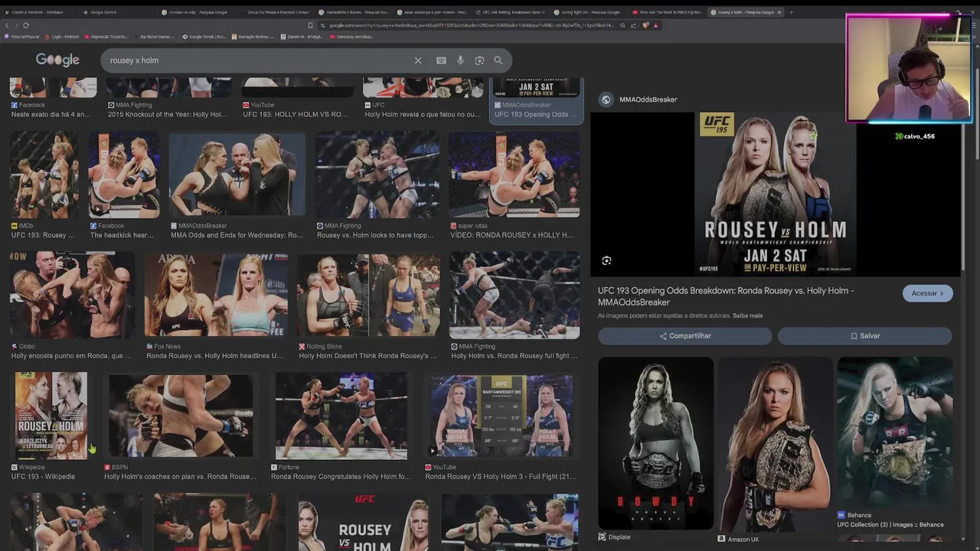980x551 pixels.
Task: Click the MMAOddsBreaker source name
Action: [648, 99]
